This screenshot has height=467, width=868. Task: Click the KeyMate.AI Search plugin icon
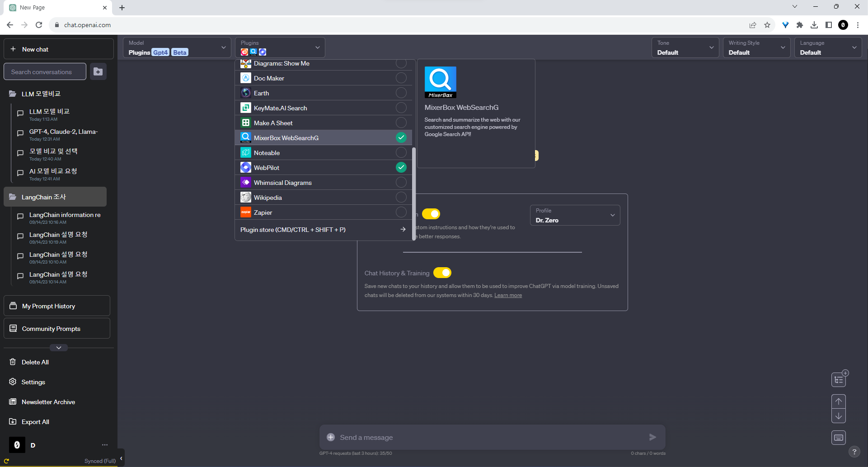(x=245, y=108)
